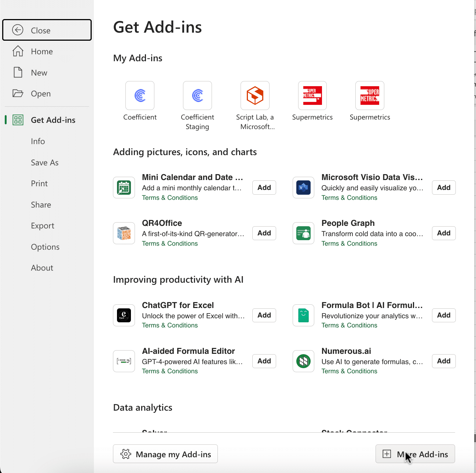Open the Options menu entry
This screenshot has width=476, height=473.
45,247
